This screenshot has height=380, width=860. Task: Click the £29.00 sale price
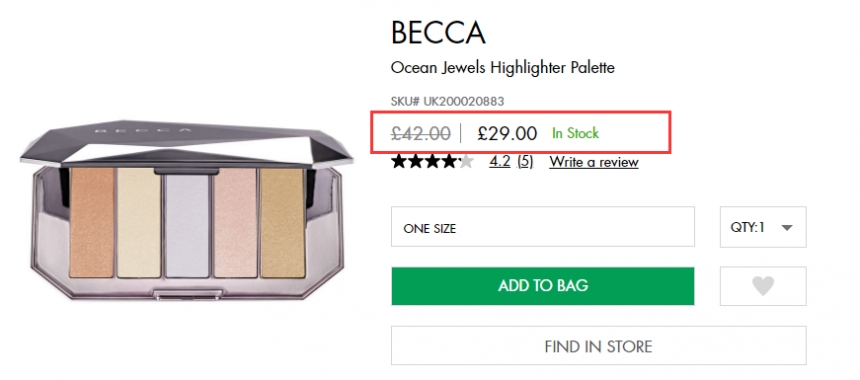pos(507,133)
